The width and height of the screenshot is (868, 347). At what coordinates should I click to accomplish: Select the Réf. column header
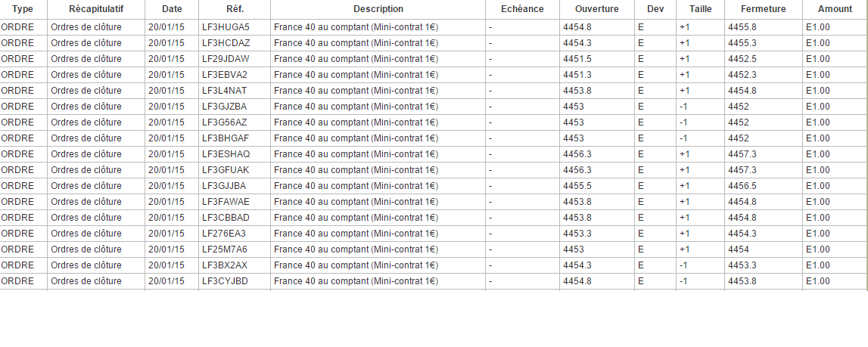[x=235, y=9]
